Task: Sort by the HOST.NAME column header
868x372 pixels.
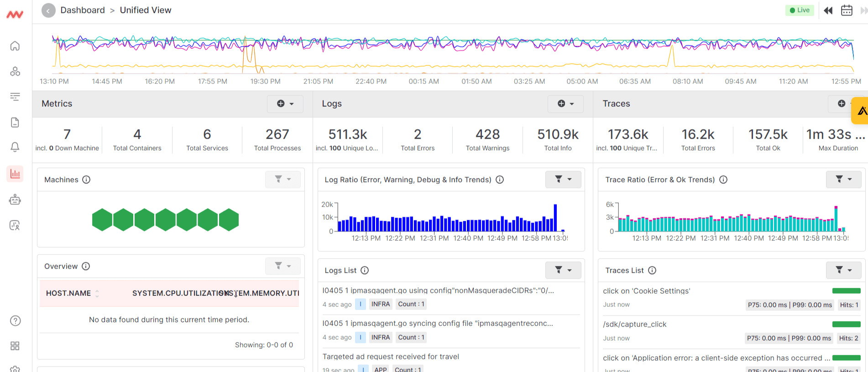Action: (x=68, y=293)
